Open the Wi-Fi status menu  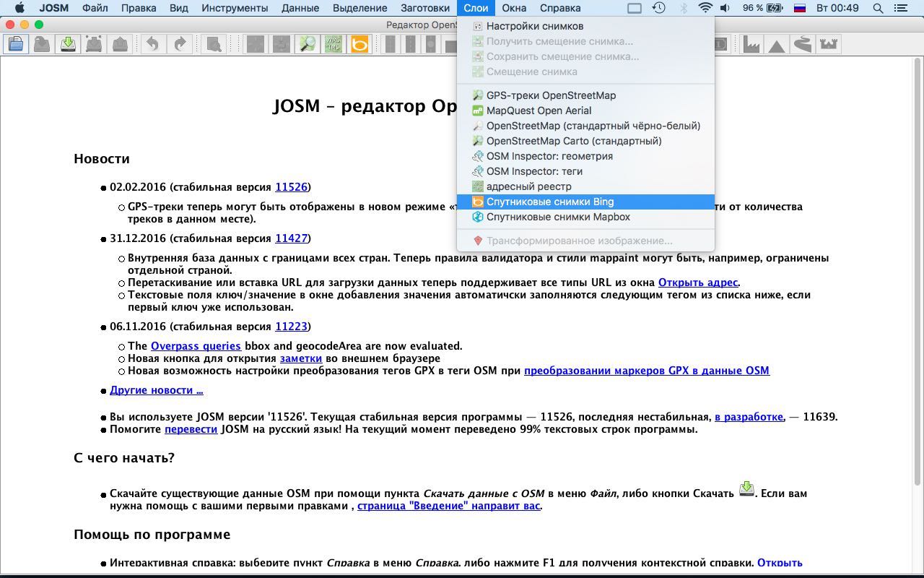tap(705, 8)
